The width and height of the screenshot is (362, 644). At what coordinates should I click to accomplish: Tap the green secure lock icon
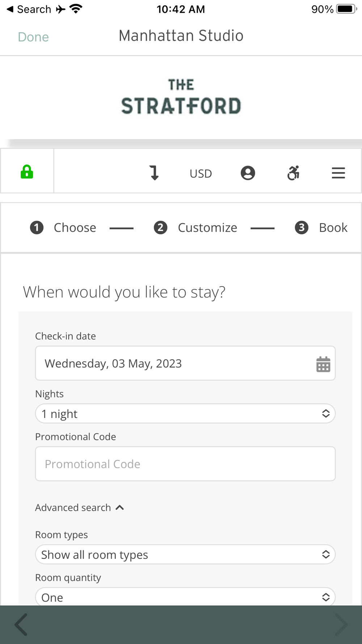click(27, 172)
